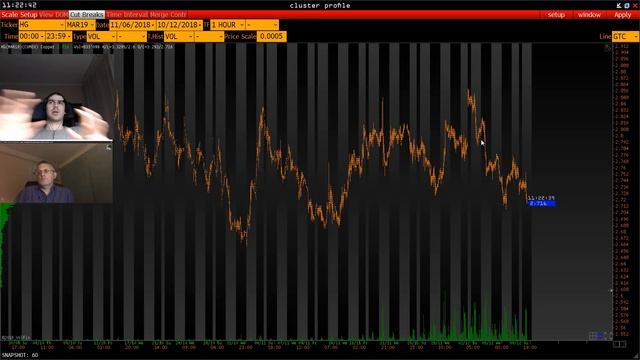The width and height of the screenshot is (640, 360).
Task: Open the empty dropdown after 1 HOUR
Action: [262, 25]
